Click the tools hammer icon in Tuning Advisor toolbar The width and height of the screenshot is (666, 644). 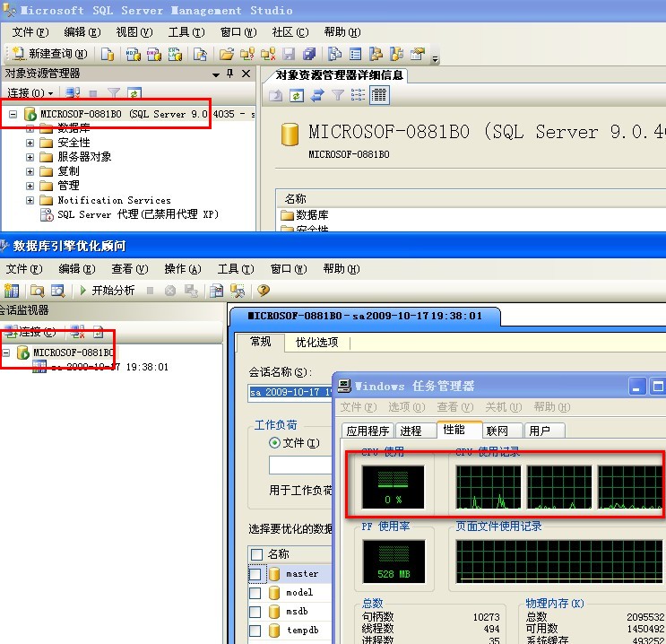[x=237, y=291]
